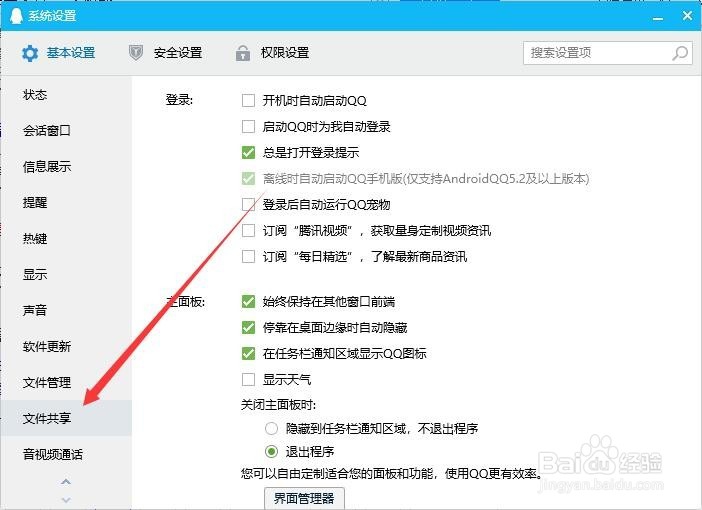Click the 关闭主面板时: label
Image resolution: width=702 pixels, height=510 pixels.
tap(278, 405)
